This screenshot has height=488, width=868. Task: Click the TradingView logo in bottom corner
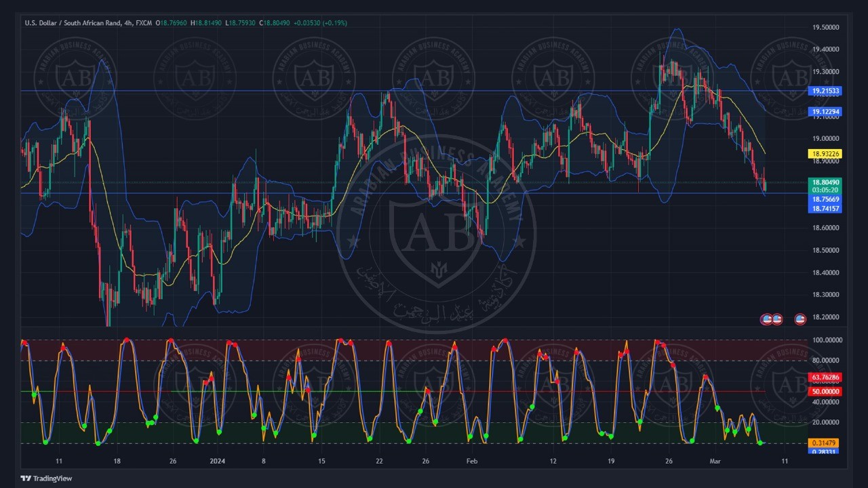46,478
